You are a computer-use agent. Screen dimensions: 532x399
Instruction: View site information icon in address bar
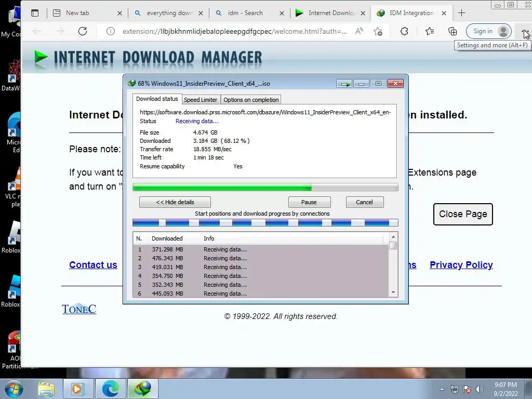click(x=110, y=31)
